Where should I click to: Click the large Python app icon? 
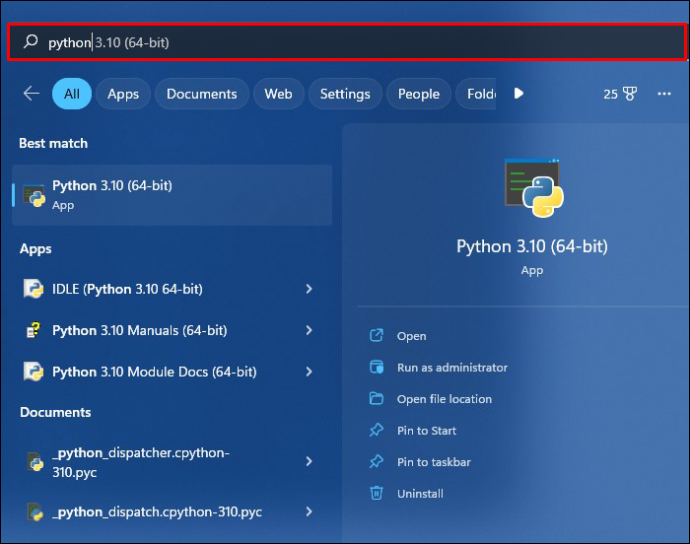click(534, 188)
